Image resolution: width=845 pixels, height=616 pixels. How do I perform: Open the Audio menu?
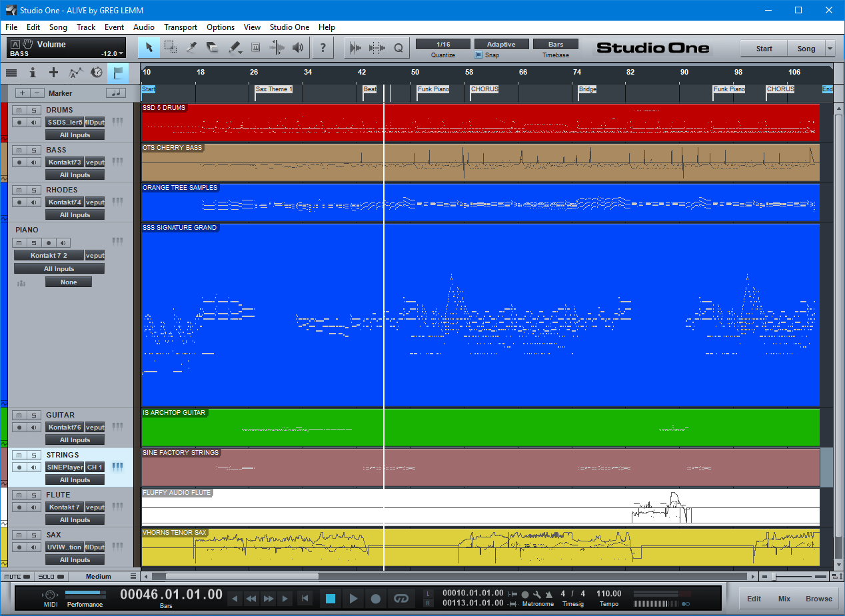coord(144,27)
